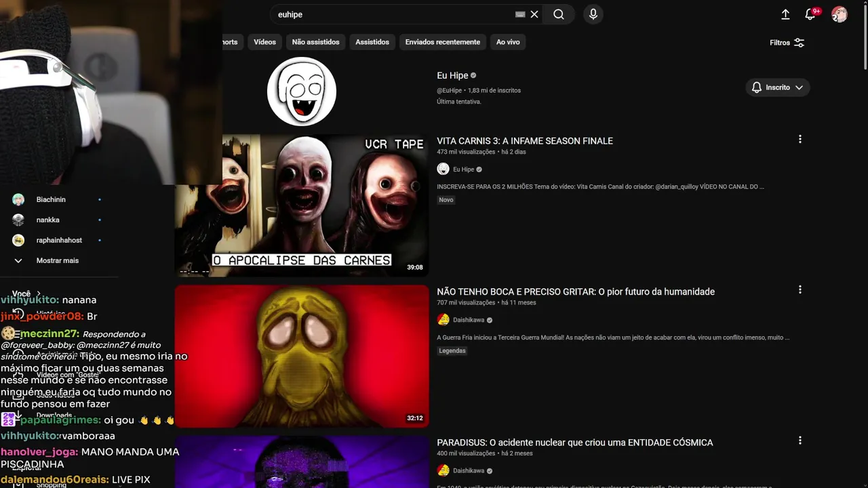Image resolution: width=868 pixels, height=488 pixels.
Task: Click Eu Hipe avatar under VITA CARNIS video
Action: click(x=443, y=169)
